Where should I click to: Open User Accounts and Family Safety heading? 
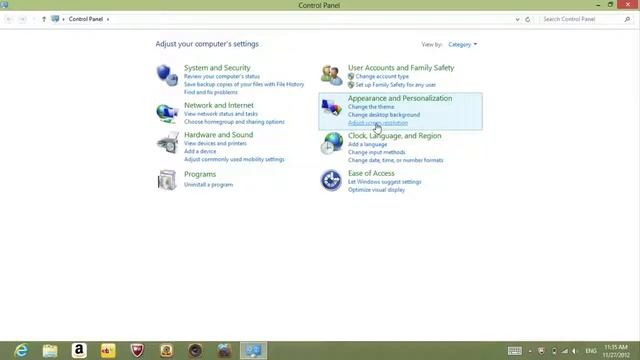pyautogui.click(x=401, y=68)
